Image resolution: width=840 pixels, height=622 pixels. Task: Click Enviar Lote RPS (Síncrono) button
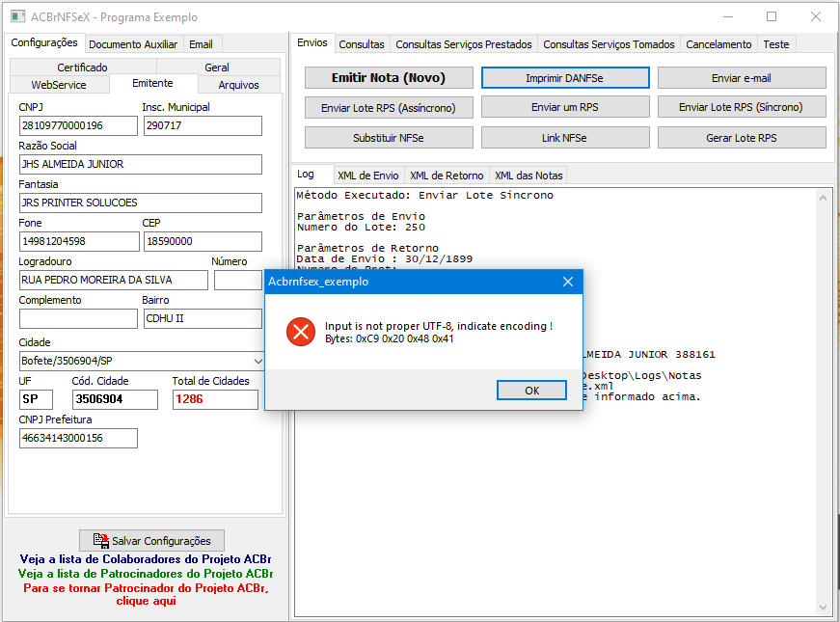coord(742,107)
